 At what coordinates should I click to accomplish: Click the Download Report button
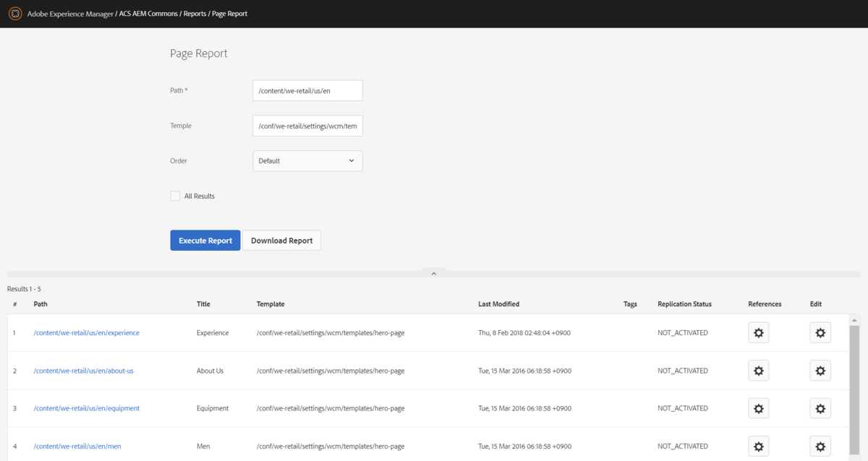tap(281, 241)
